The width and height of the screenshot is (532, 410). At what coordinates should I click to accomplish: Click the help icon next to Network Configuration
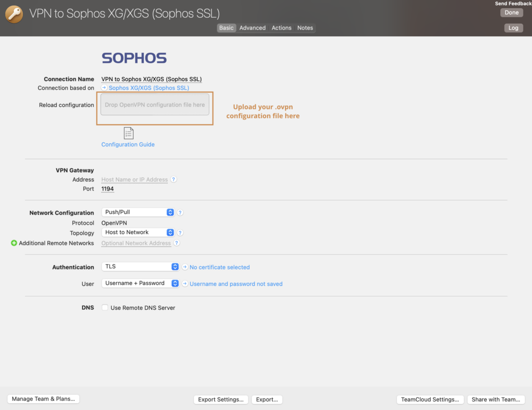point(180,212)
